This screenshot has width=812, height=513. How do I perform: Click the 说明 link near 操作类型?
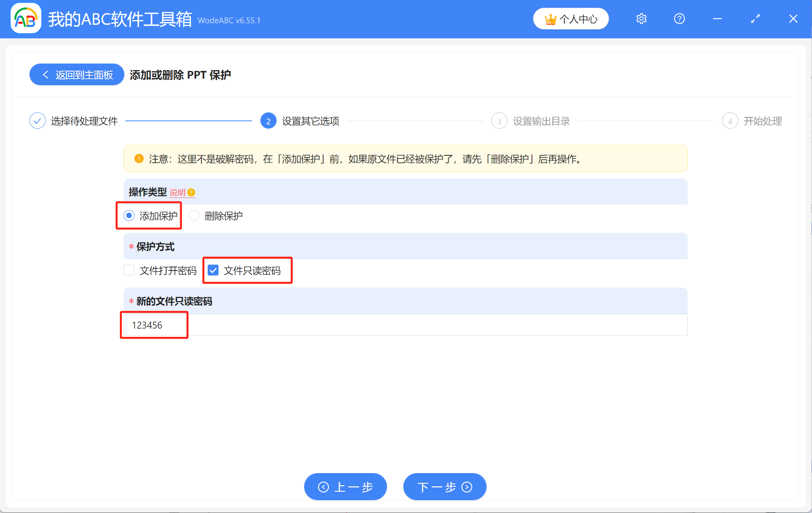179,192
